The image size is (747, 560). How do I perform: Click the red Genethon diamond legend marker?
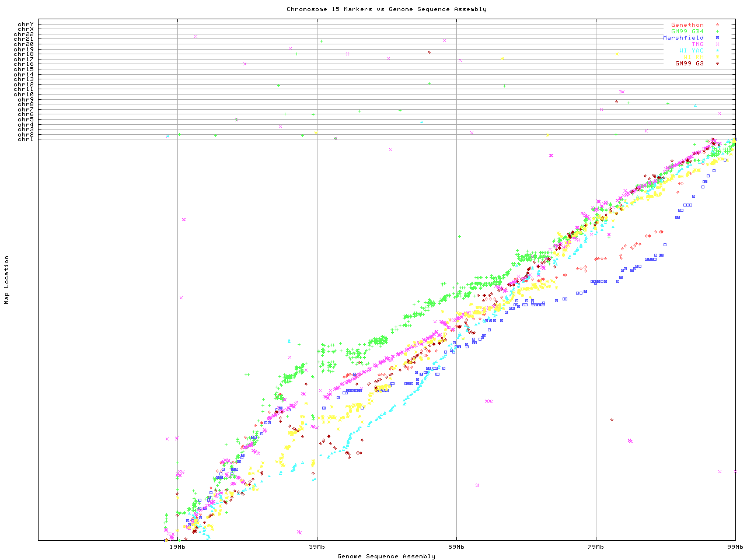pyautogui.click(x=717, y=25)
